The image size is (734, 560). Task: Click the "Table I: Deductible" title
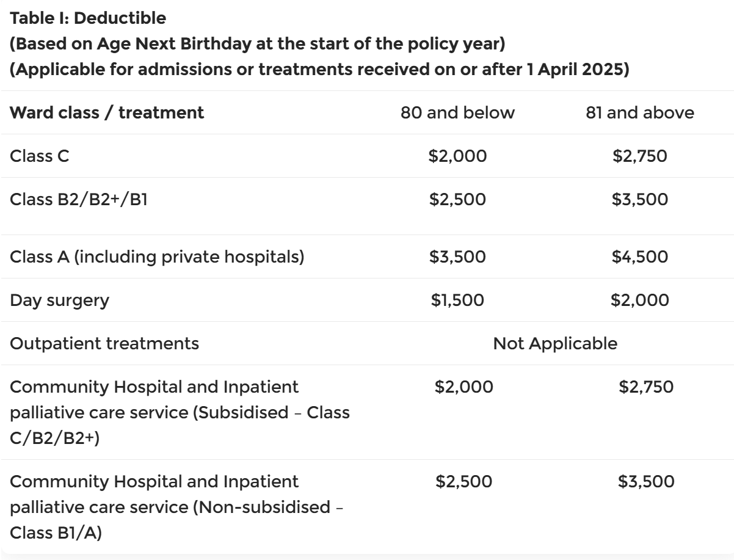pos(88,18)
